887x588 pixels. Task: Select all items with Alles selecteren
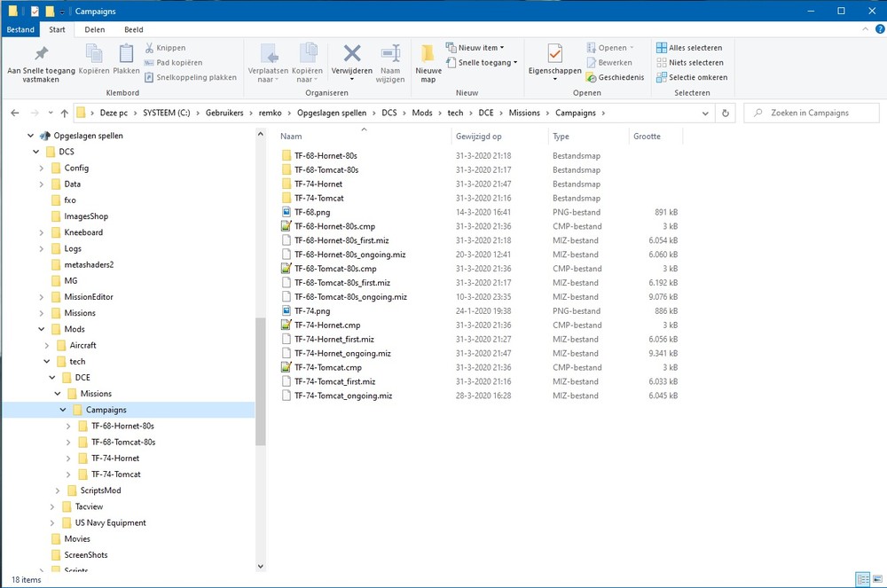(x=689, y=48)
